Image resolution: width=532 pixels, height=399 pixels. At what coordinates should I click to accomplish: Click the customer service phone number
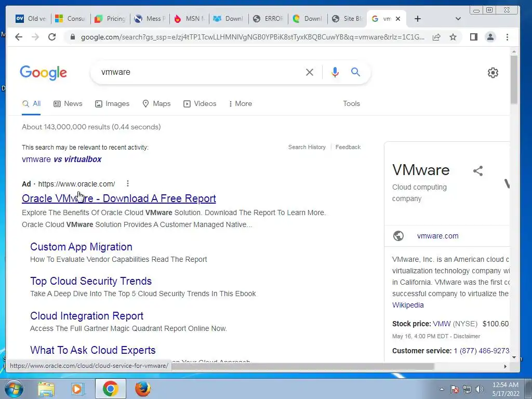coord(482,351)
